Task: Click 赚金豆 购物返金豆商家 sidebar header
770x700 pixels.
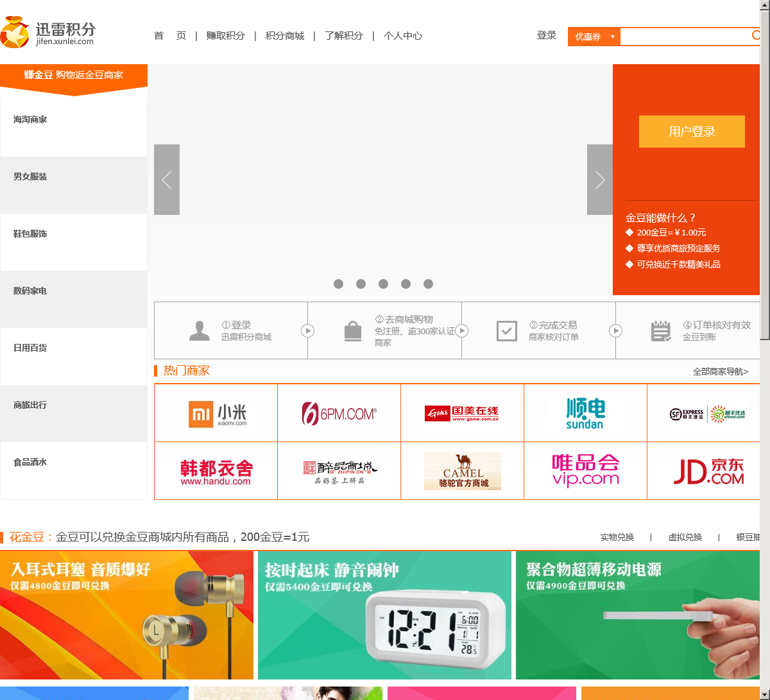Action: [x=74, y=75]
